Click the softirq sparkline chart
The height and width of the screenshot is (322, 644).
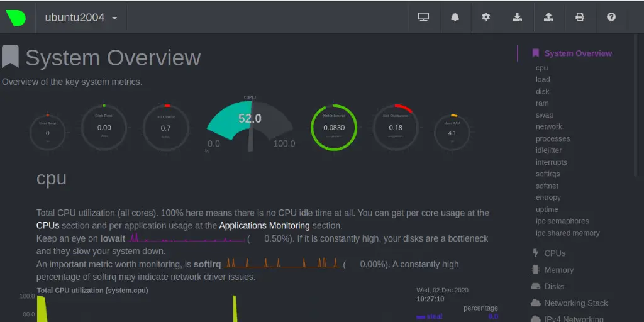(282, 263)
